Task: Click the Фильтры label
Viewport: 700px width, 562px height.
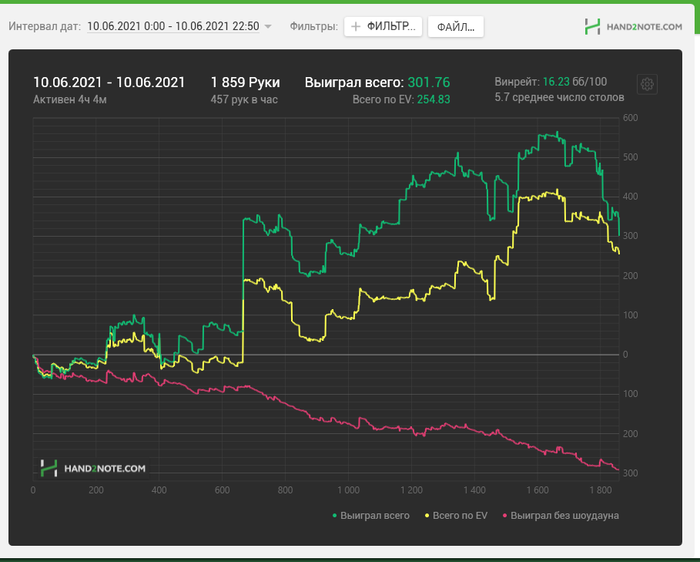Action: [x=314, y=26]
